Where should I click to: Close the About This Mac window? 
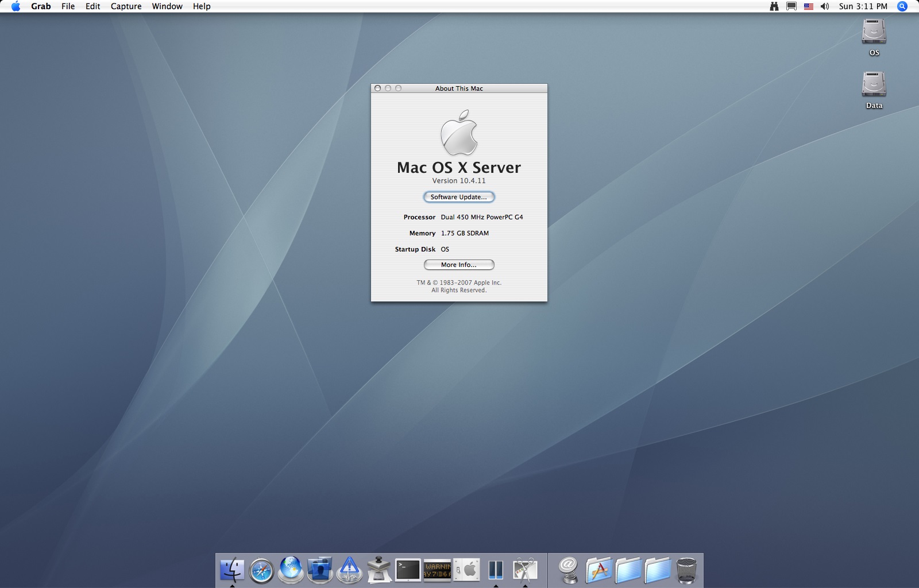tap(377, 88)
